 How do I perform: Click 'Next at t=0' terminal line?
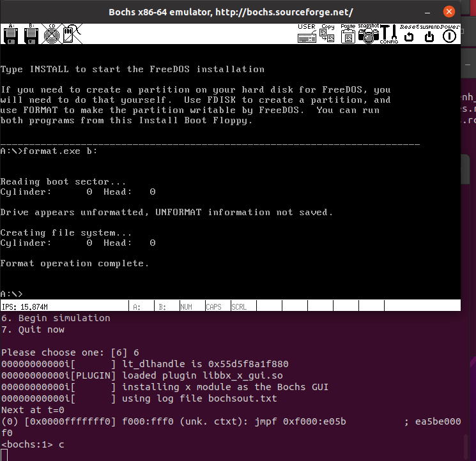[33, 410]
